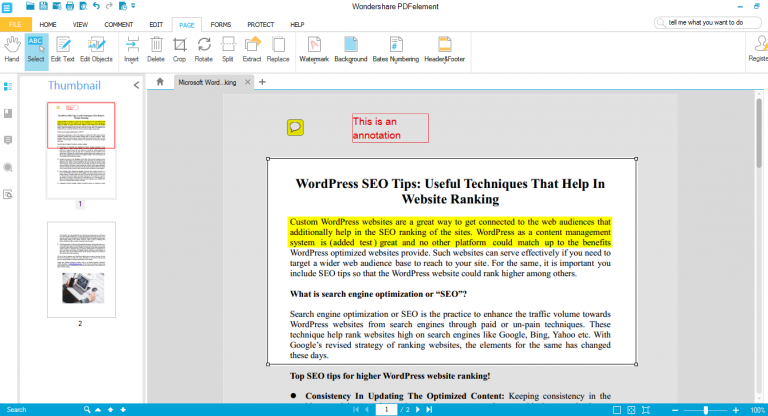
Task: Click the application menu icon in title bar
Action: (x=7, y=7)
